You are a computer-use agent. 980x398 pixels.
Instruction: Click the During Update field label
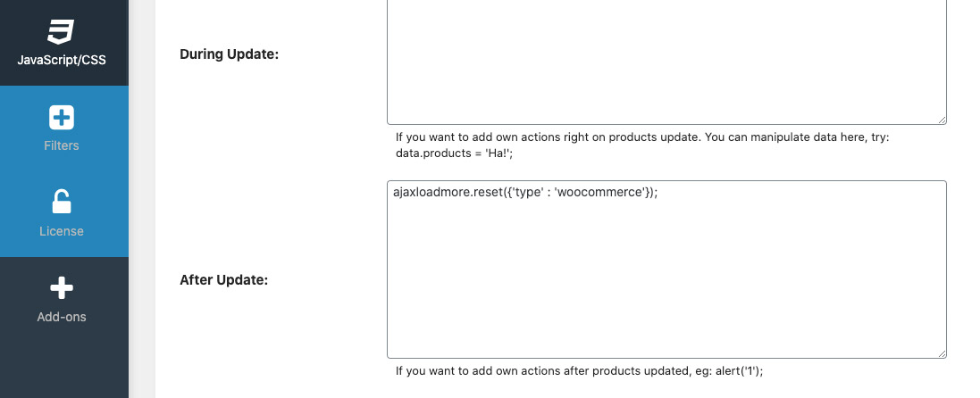229,54
